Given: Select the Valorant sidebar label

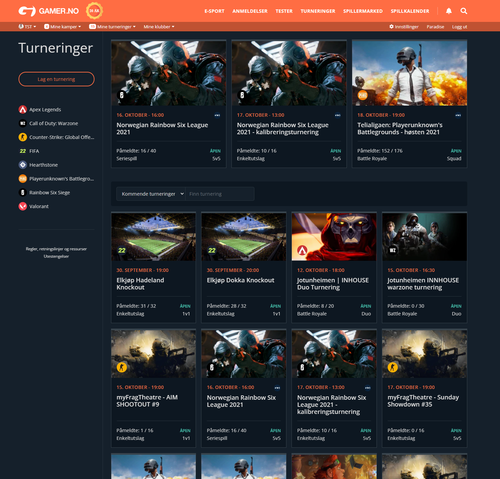Looking at the screenshot, I should tap(39, 206).
